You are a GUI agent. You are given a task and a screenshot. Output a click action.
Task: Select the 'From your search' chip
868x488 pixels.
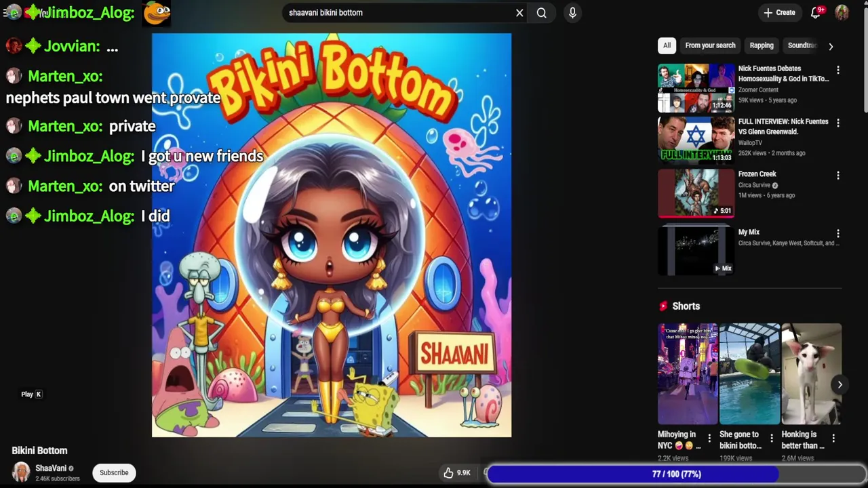(710, 45)
